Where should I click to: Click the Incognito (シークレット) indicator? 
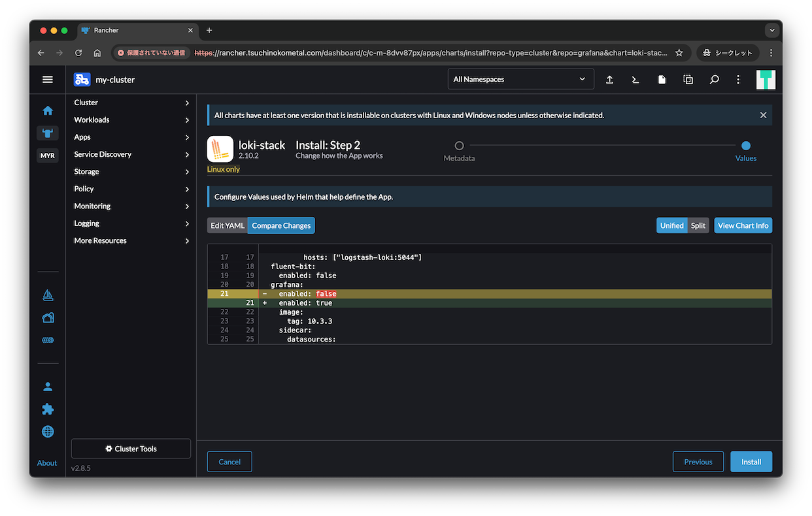pos(728,53)
